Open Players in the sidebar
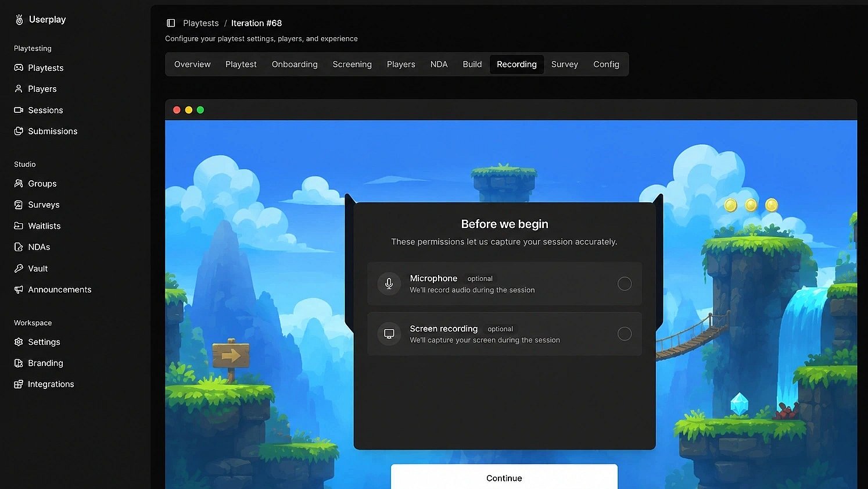 (x=42, y=89)
